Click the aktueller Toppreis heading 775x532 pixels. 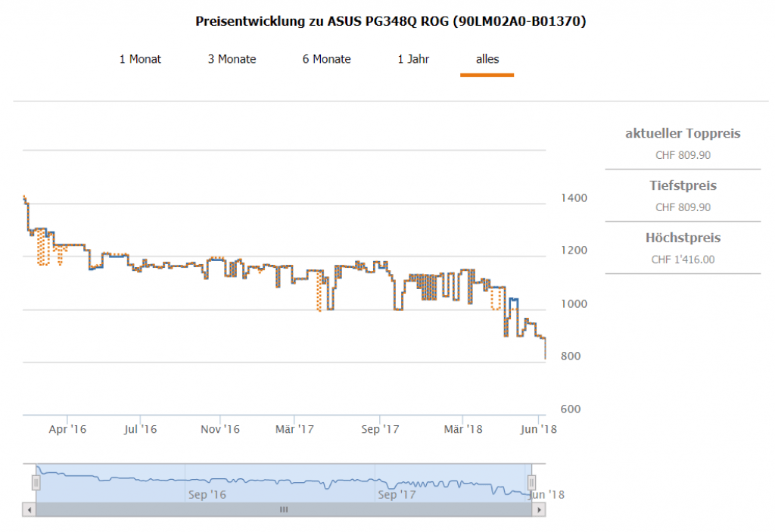tap(683, 133)
